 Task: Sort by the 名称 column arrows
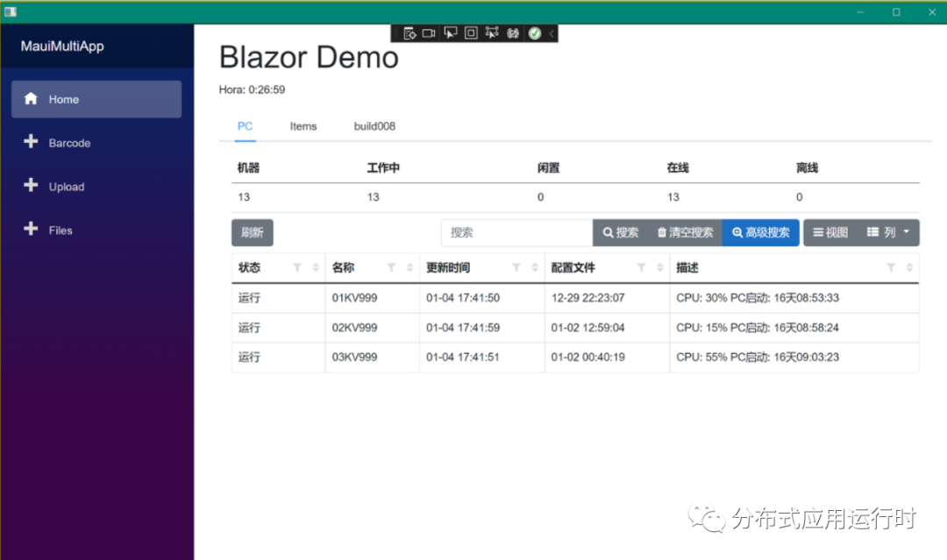point(409,267)
